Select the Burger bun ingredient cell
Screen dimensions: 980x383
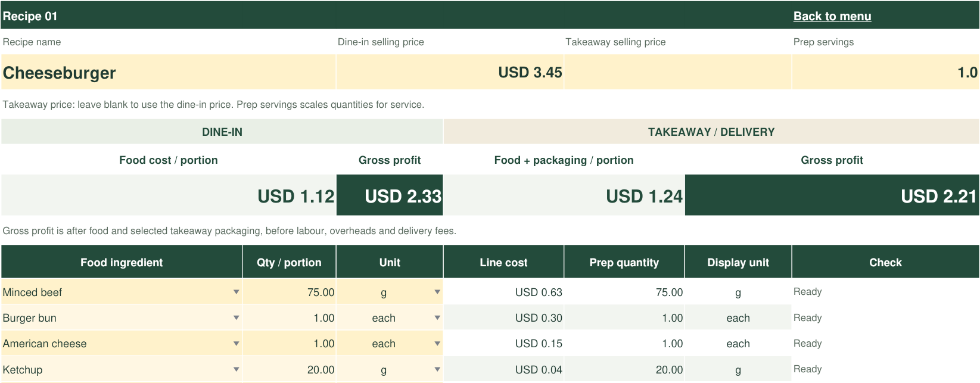pyautogui.click(x=122, y=317)
